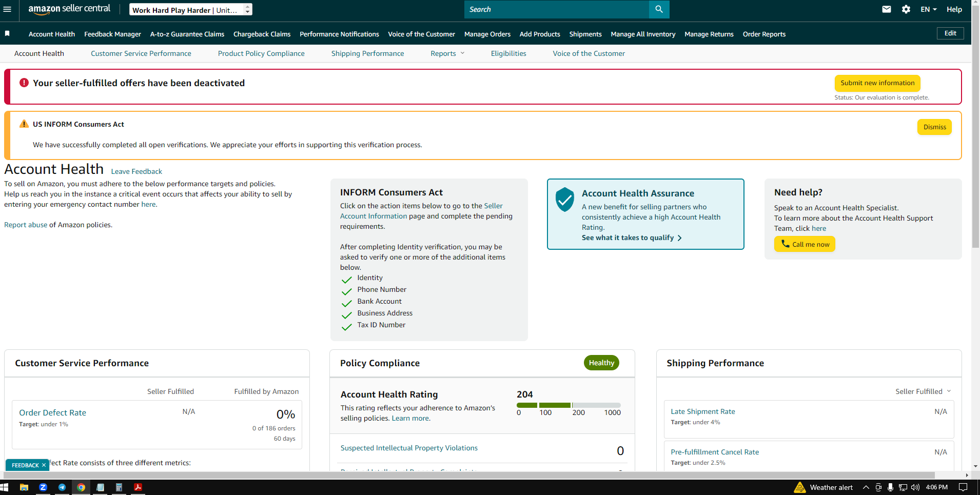Viewport: 980px width, 495px height.
Task: Open the Voice of the Customer sub-tab
Action: (x=589, y=53)
